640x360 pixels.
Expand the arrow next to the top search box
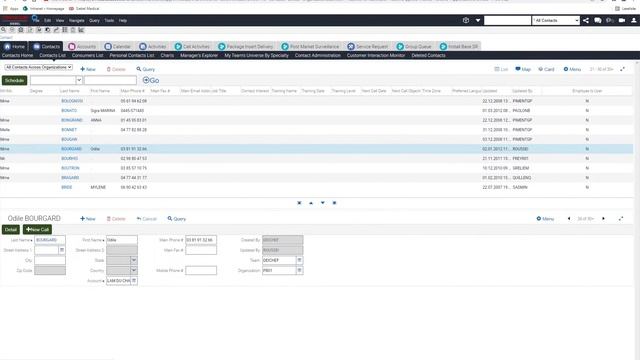click(478, 20)
